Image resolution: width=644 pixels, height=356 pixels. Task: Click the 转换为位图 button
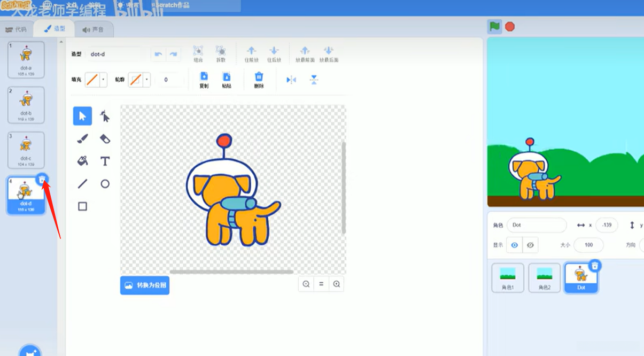pos(145,285)
